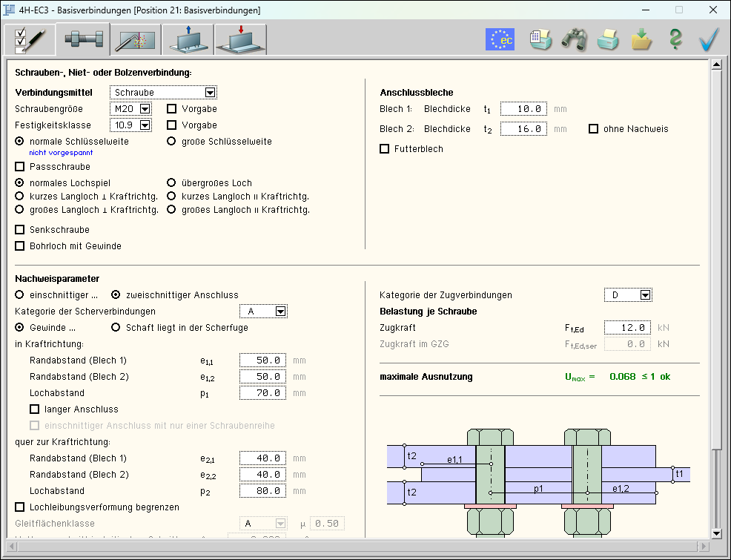The image size is (731, 560).
Task: Open Kategorie der Zugverbindungen dropdown
Action: pos(645,295)
